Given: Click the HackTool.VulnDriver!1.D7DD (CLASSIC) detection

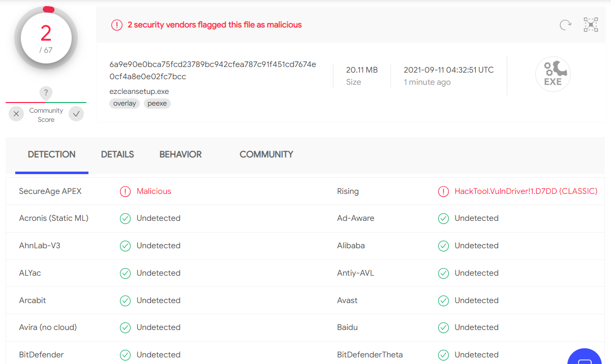Looking at the screenshot, I should coord(526,191).
